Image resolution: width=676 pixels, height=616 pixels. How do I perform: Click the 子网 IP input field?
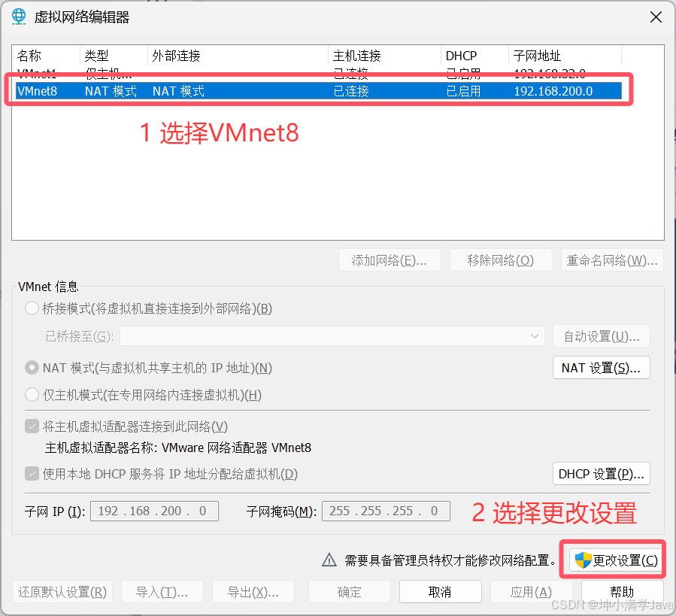pyautogui.click(x=154, y=511)
